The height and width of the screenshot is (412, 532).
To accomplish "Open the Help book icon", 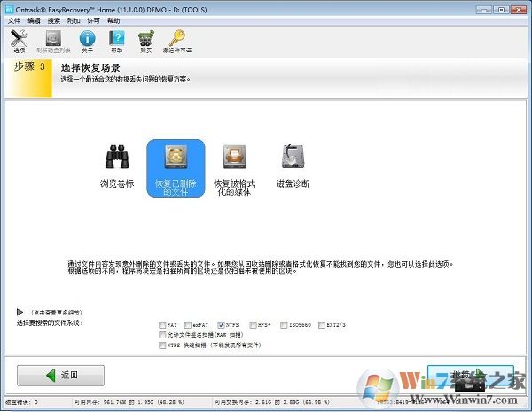I will pos(116,41).
